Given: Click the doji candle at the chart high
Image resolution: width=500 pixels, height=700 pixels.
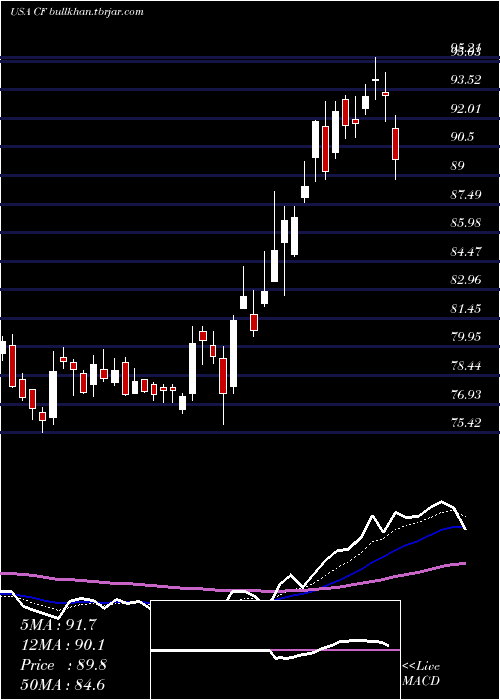Looking at the screenshot, I should [x=375, y=79].
